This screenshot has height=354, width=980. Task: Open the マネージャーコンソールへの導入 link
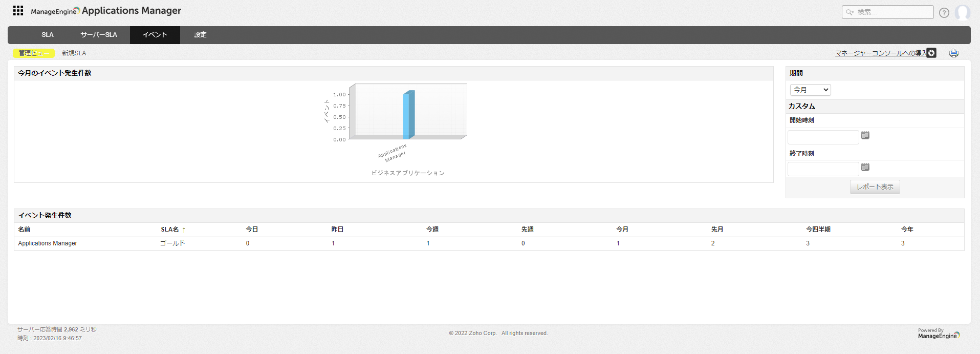(880, 53)
